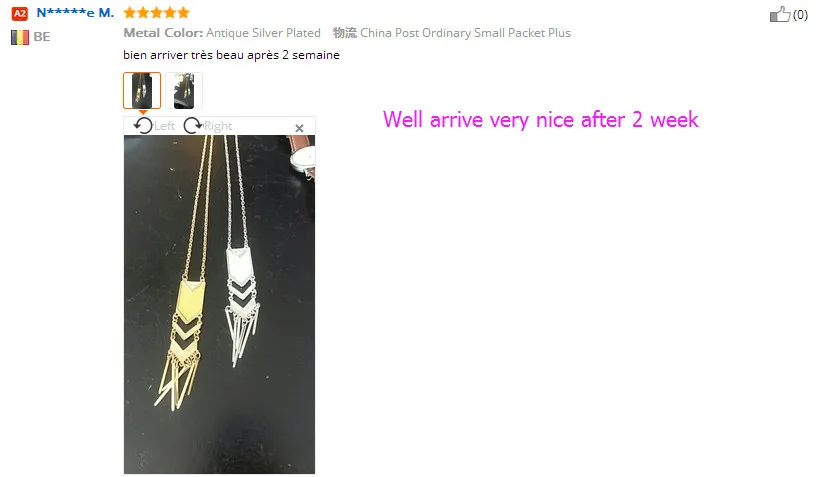The height and width of the screenshot is (477, 832).
Task: Rotate the photo right with the clockwise arrow
Action: click(x=193, y=126)
